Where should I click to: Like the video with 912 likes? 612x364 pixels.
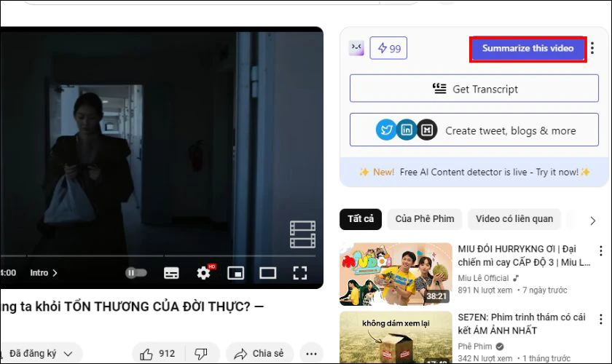click(x=159, y=354)
